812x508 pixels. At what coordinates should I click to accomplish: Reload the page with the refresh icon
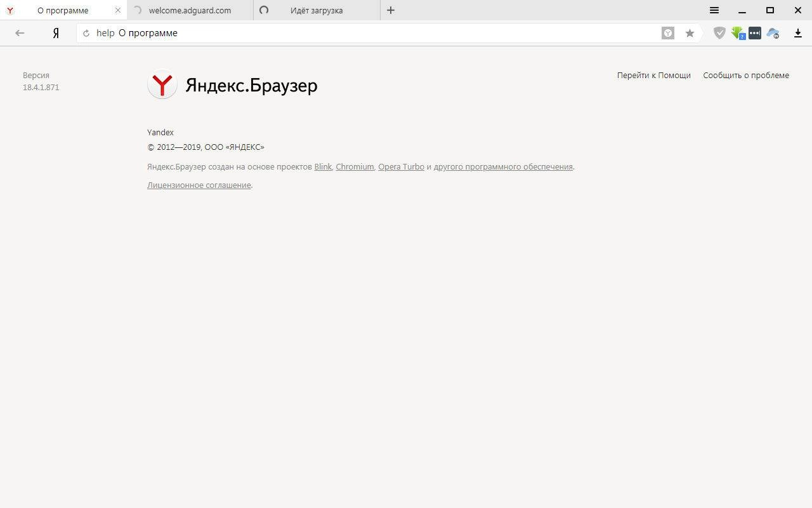coord(86,33)
